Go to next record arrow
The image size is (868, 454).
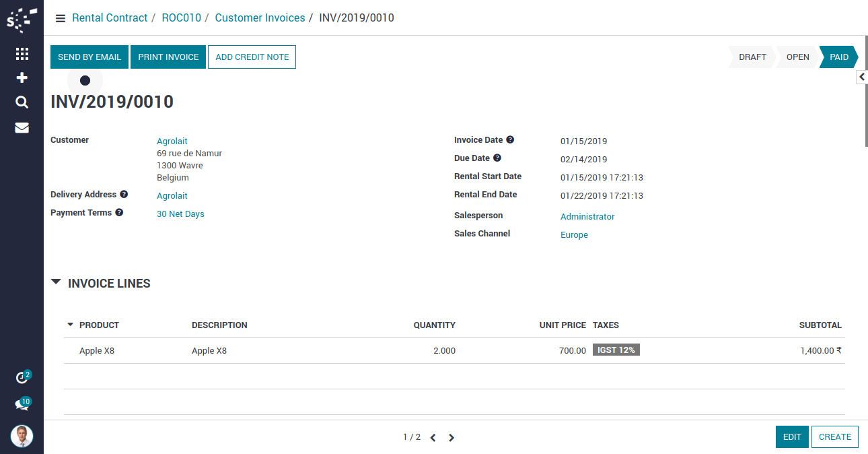pyautogui.click(x=451, y=438)
